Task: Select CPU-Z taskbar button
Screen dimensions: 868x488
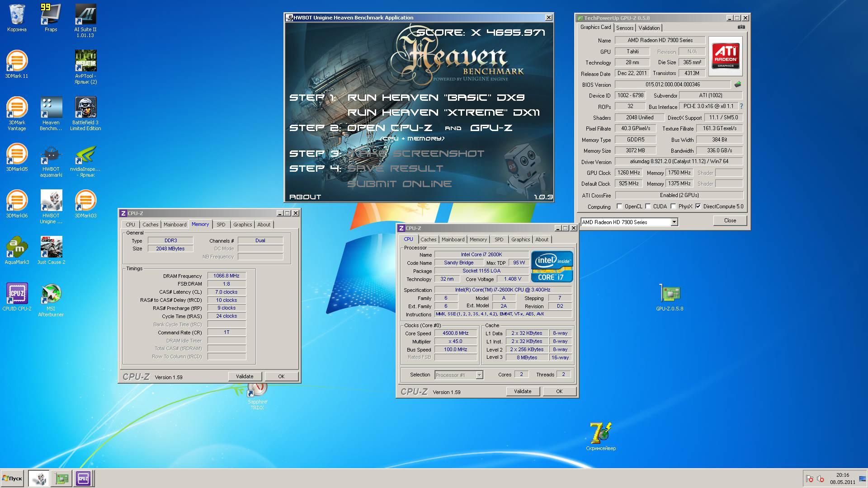Action: point(83,479)
